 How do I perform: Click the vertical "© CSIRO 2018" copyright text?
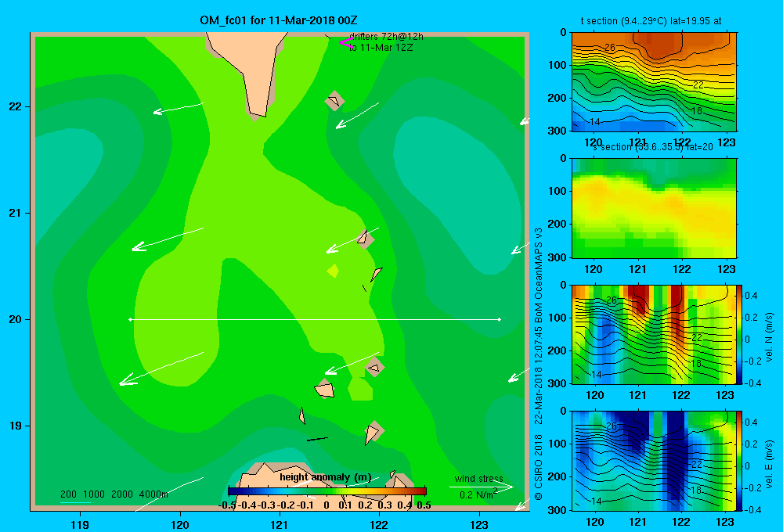pos(539,468)
